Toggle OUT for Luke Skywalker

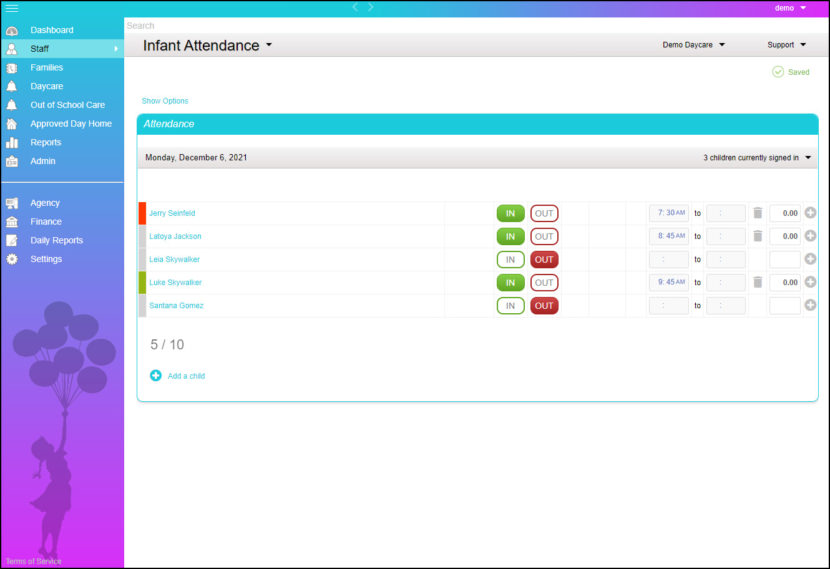coord(544,283)
